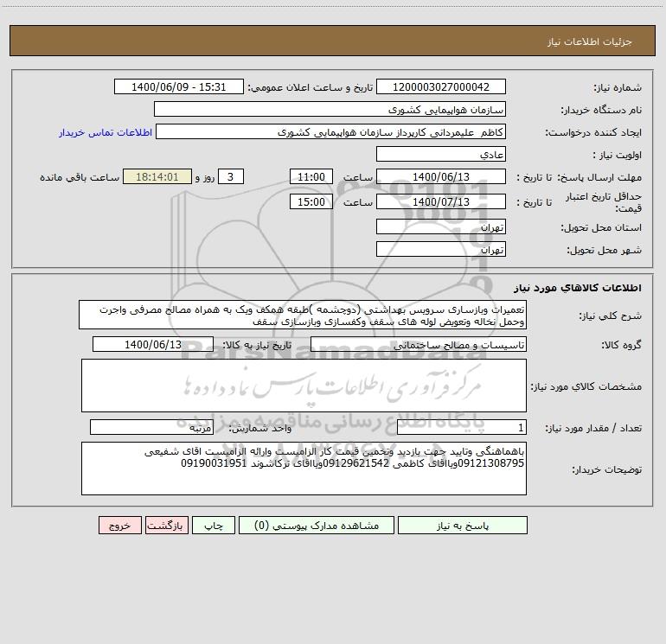Click the مهلت ارسال پاسخ label

click(x=600, y=177)
